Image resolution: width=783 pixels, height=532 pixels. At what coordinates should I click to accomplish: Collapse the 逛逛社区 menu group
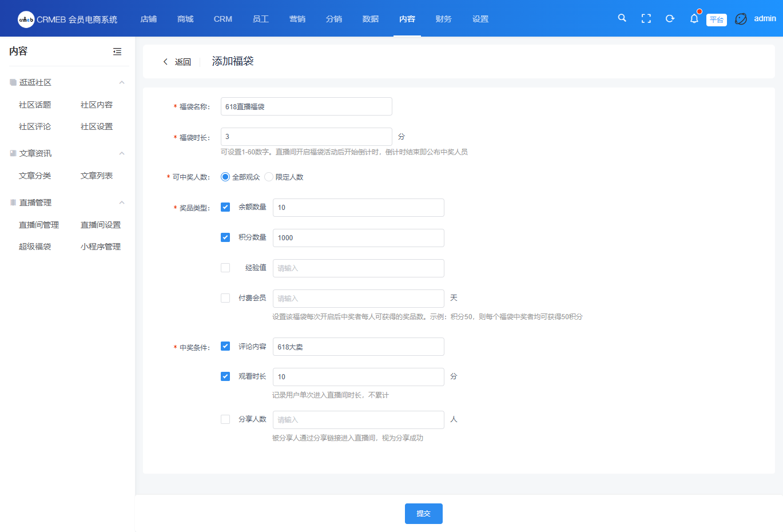click(x=122, y=82)
